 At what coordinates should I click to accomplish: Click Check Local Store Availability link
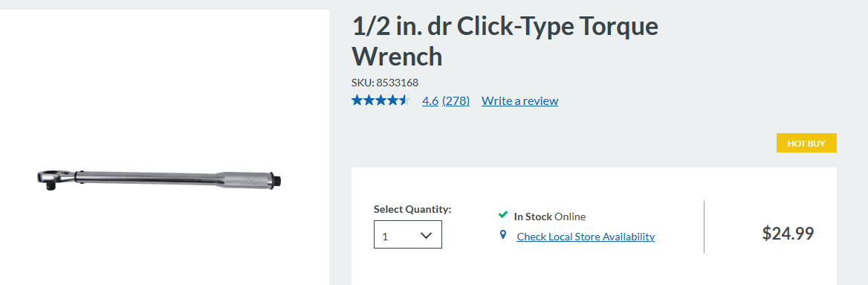586,237
